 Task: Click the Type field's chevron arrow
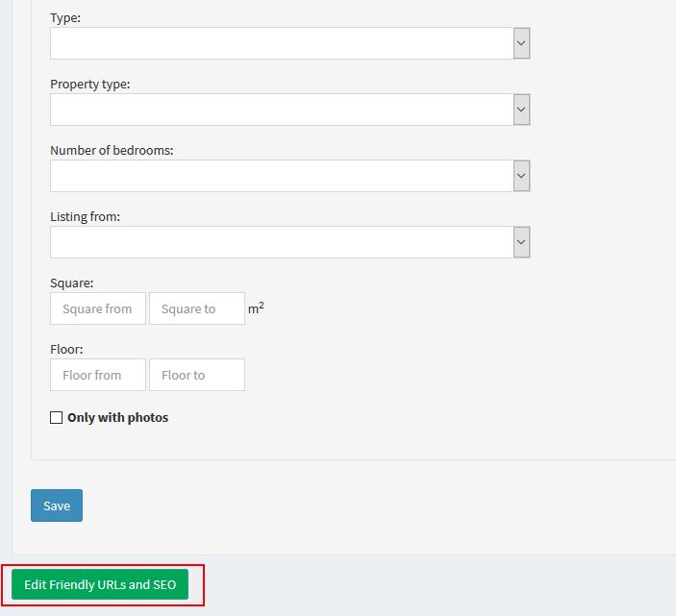(x=521, y=43)
